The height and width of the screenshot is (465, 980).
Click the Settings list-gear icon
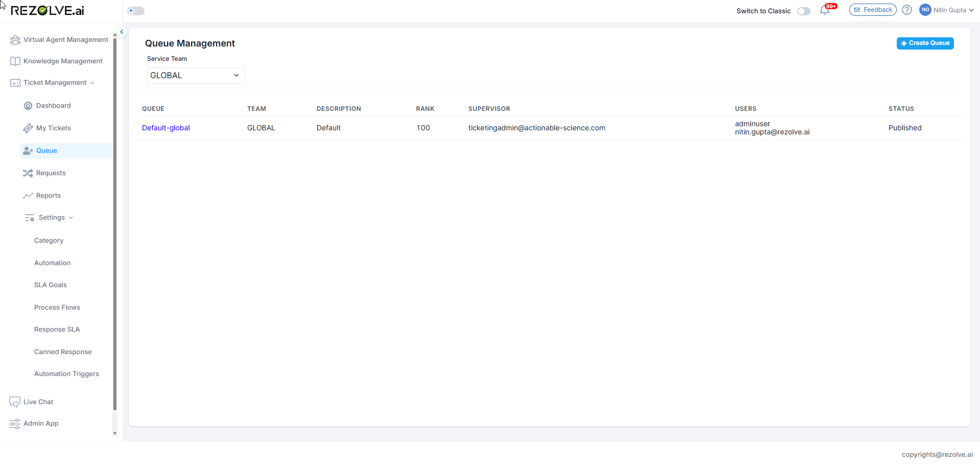click(30, 218)
